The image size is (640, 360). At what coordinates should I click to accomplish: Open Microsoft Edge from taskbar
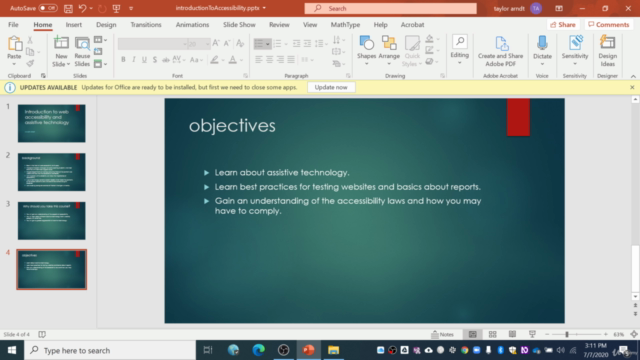pos(258,350)
